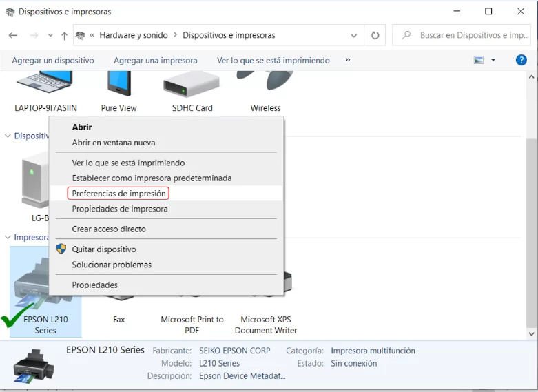The image size is (538, 392).
Task: Expand the toolbar overflow chevron
Action: click(348, 60)
